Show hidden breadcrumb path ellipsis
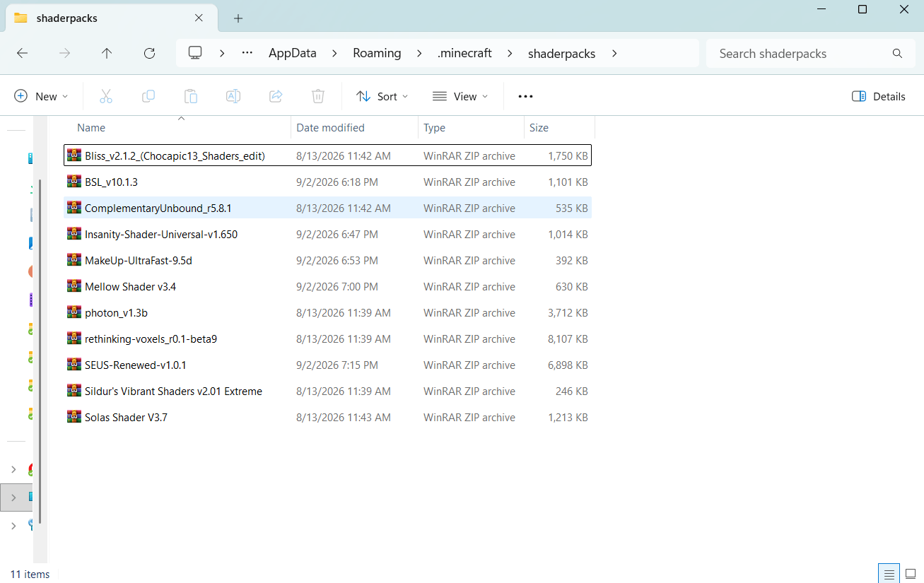The width and height of the screenshot is (924, 583). tap(247, 53)
